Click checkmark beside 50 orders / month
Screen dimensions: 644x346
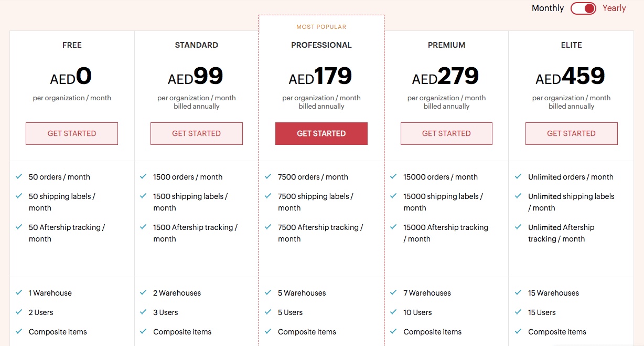point(19,177)
